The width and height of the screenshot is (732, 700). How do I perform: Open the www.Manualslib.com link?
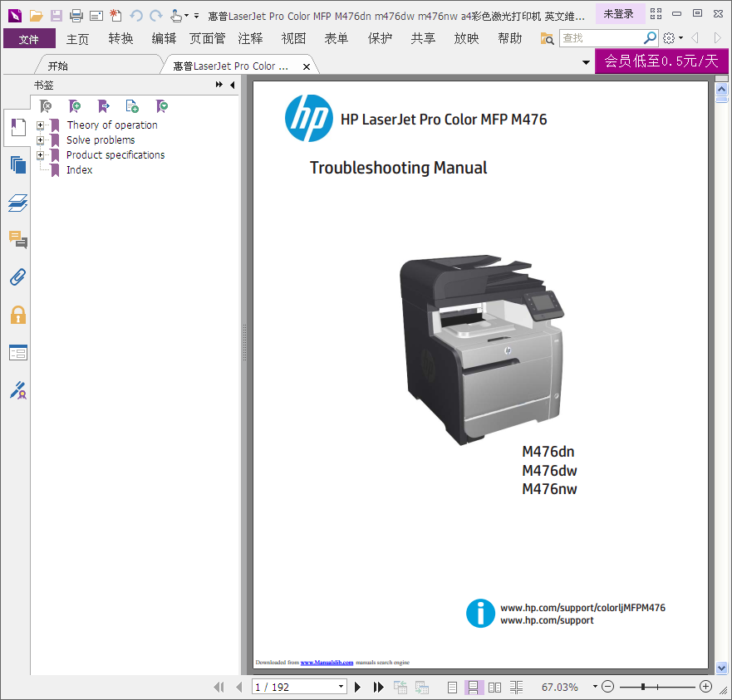click(x=327, y=662)
